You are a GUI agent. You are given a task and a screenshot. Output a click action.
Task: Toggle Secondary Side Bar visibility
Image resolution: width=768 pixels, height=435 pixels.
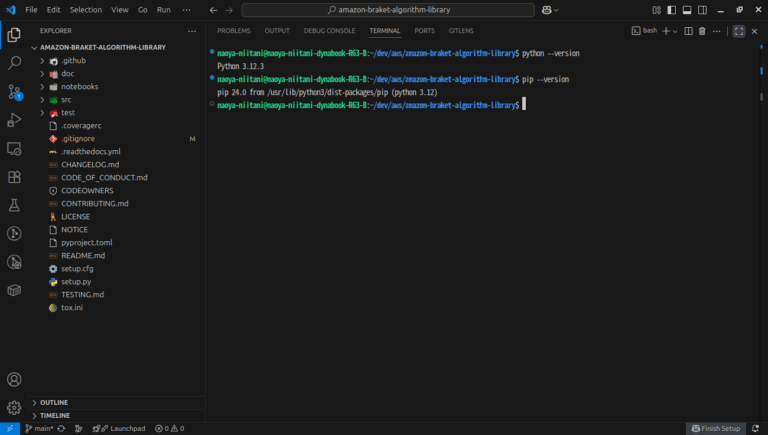(702, 10)
